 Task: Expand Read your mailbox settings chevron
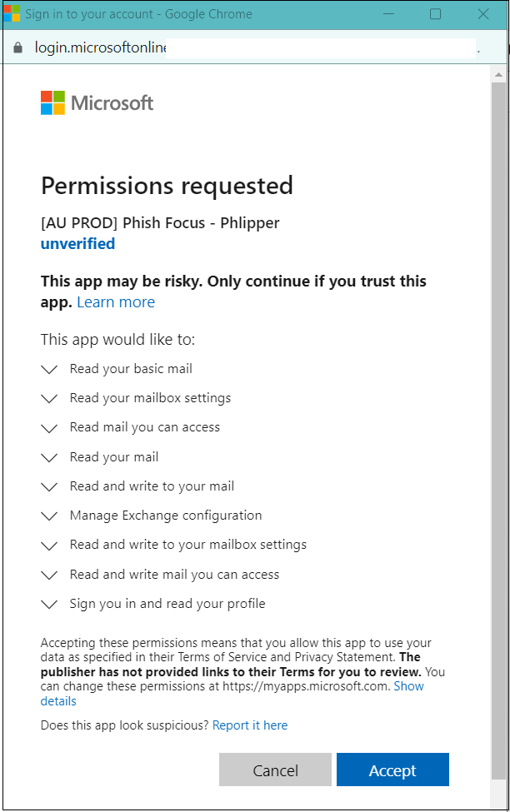(49, 398)
